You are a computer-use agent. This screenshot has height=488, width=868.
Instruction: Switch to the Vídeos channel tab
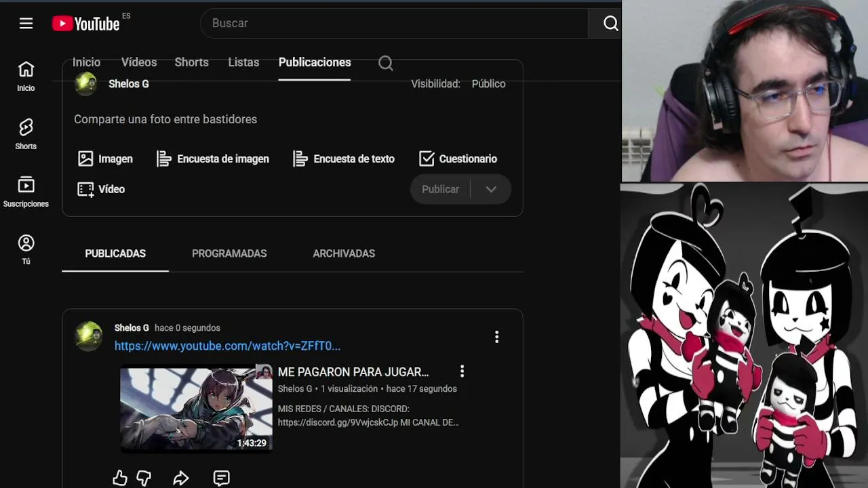click(139, 62)
